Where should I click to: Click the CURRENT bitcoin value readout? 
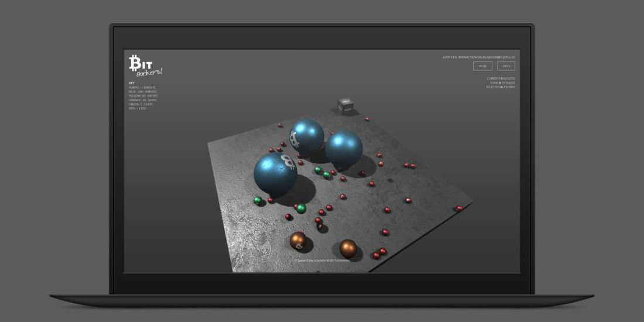[x=501, y=78]
